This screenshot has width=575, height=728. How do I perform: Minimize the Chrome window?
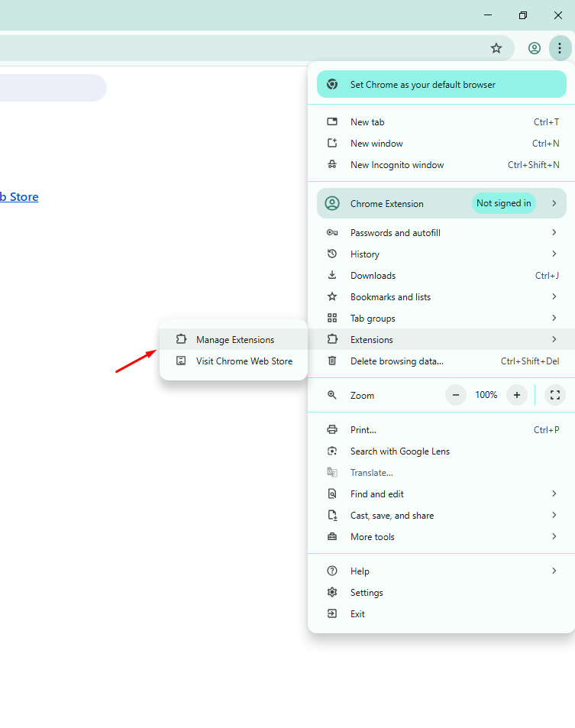[488, 15]
